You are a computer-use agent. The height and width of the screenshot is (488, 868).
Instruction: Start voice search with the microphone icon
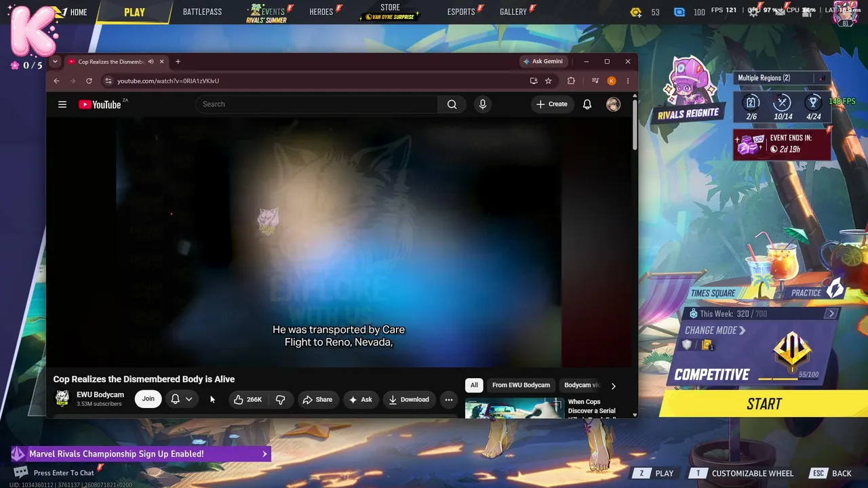click(x=483, y=104)
